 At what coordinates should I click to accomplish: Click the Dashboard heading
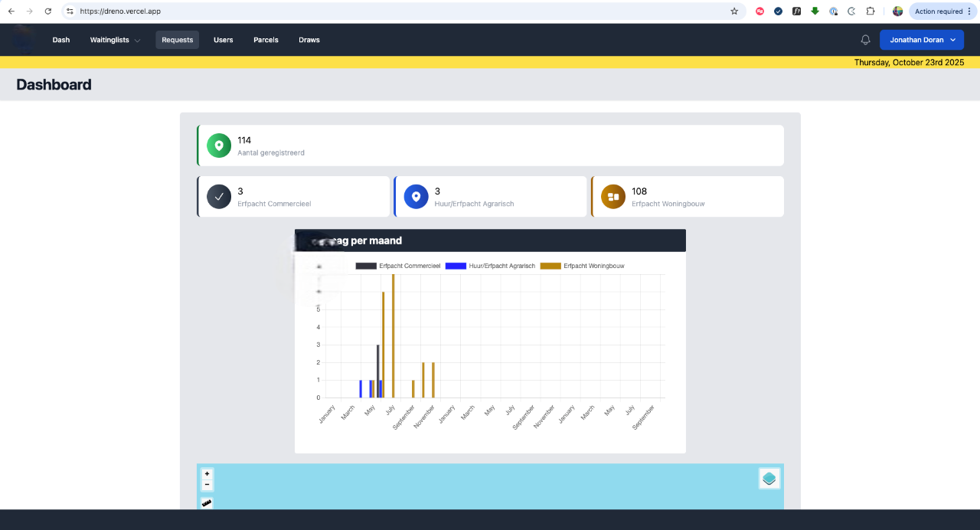54,84
